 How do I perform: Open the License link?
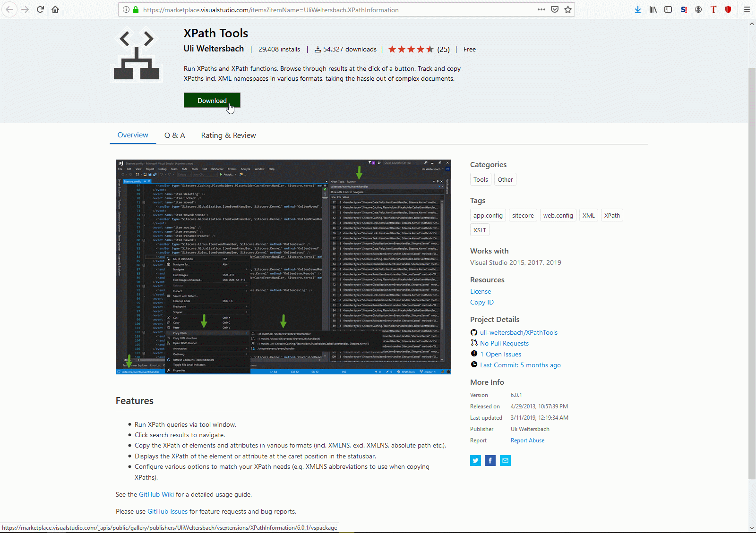pyautogui.click(x=481, y=291)
